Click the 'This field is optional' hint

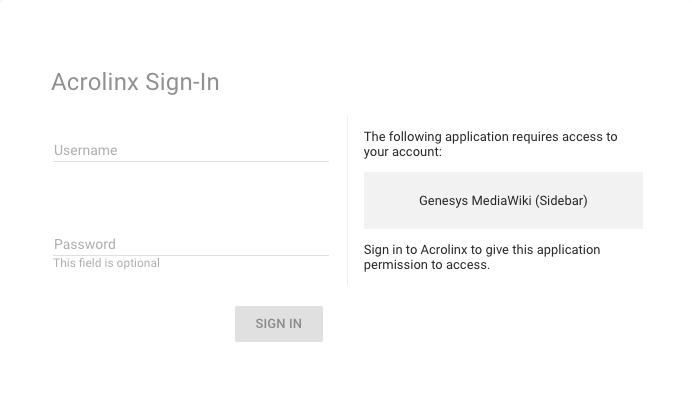click(x=106, y=263)
